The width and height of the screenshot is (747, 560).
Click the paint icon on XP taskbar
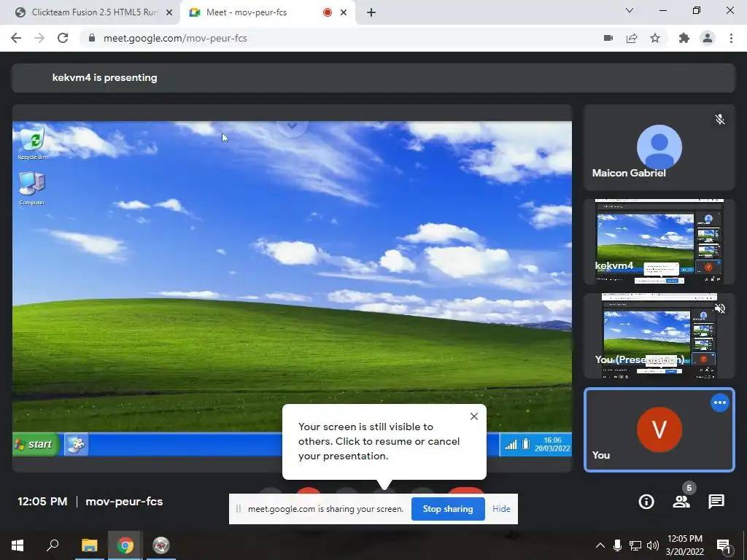coord(76,445)
